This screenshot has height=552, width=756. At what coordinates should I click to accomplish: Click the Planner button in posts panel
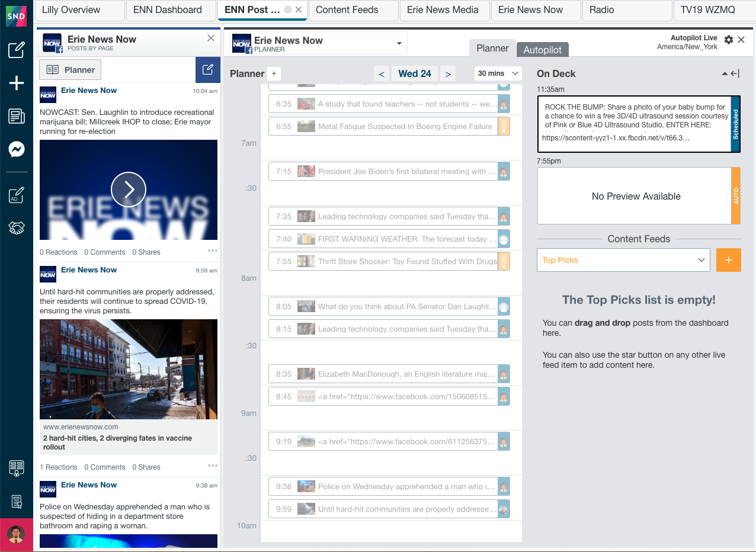click(x=71, y=69)
